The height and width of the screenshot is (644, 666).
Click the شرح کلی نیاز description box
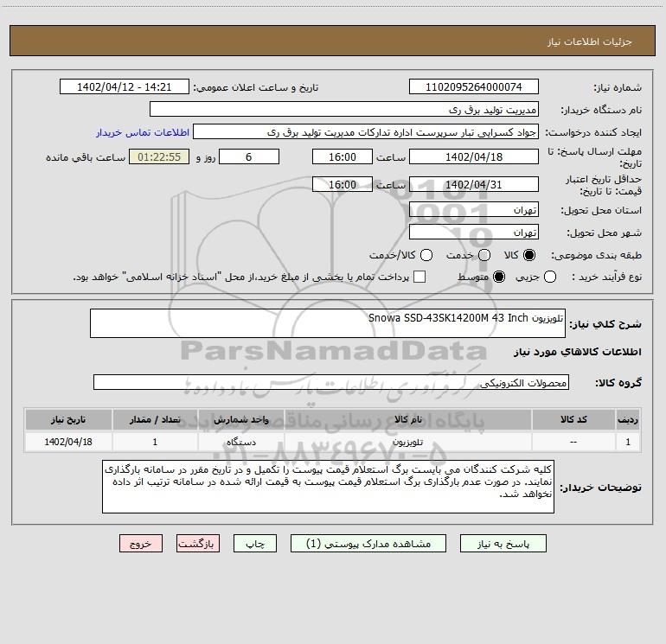[x=328, y=323]
